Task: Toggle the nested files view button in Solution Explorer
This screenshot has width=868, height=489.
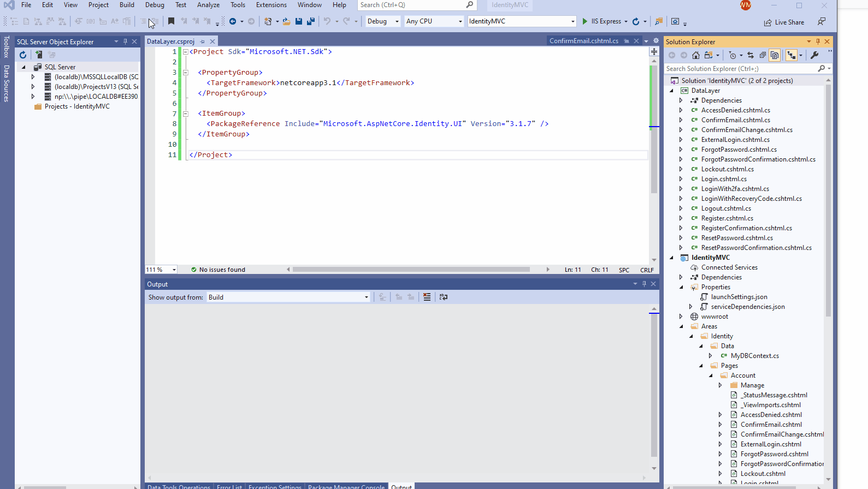Action: coord(791,55)
